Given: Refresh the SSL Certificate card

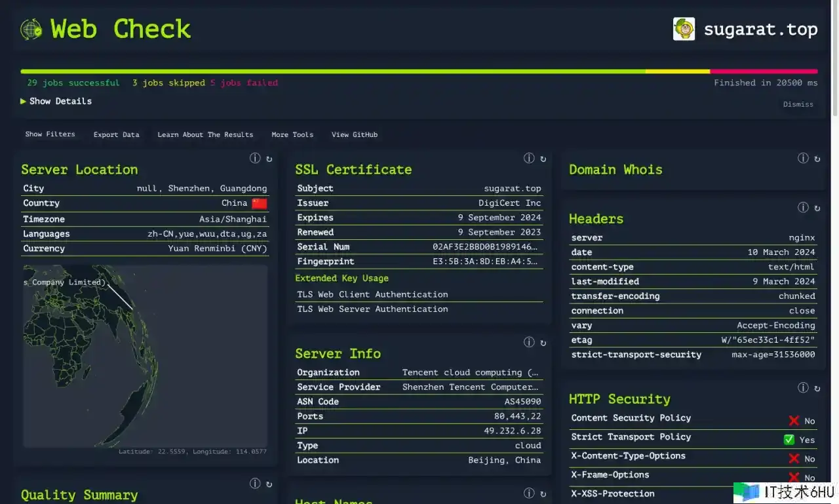Looking at the screenshot, I should pos(543,159).
